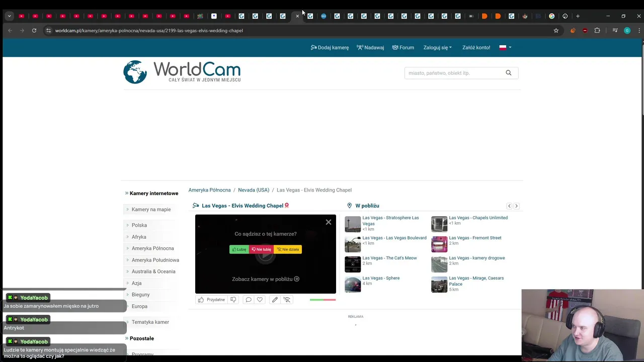Viewport: 644px width, 362px height.
Task: Add camera to favorites with heart icon
Action: coord(260,300)
